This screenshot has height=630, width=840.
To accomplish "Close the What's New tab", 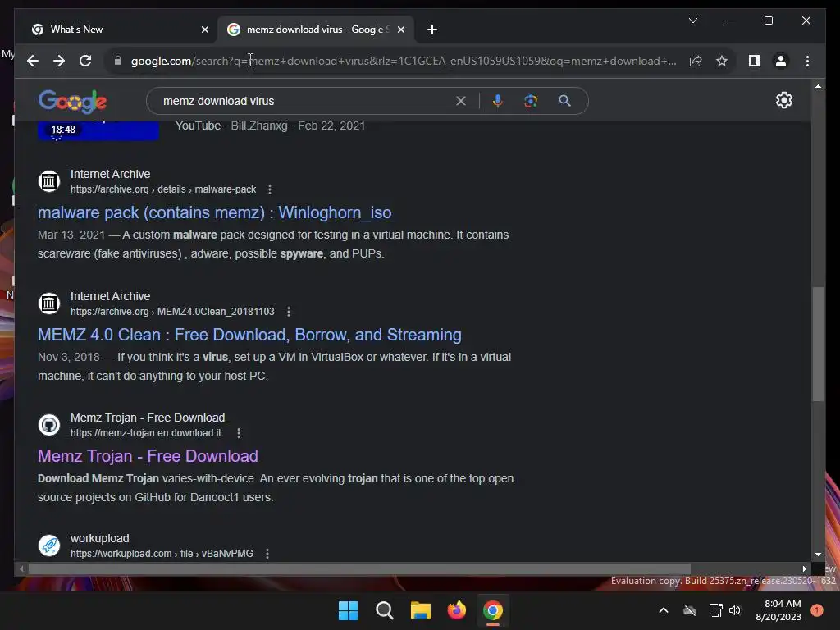I will coord(204,30).
